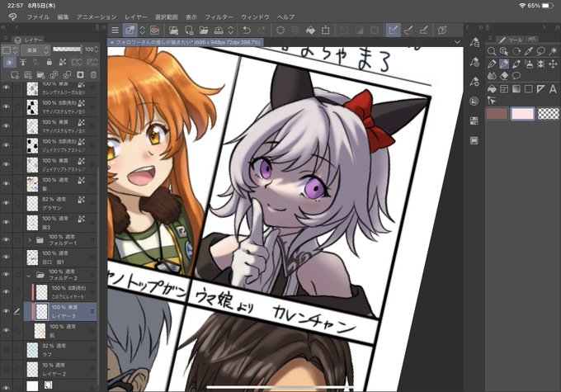Adjust the opacity 100 stepper arrows
The height and width of the screenshot is (392, 561).
click(96, 50)
